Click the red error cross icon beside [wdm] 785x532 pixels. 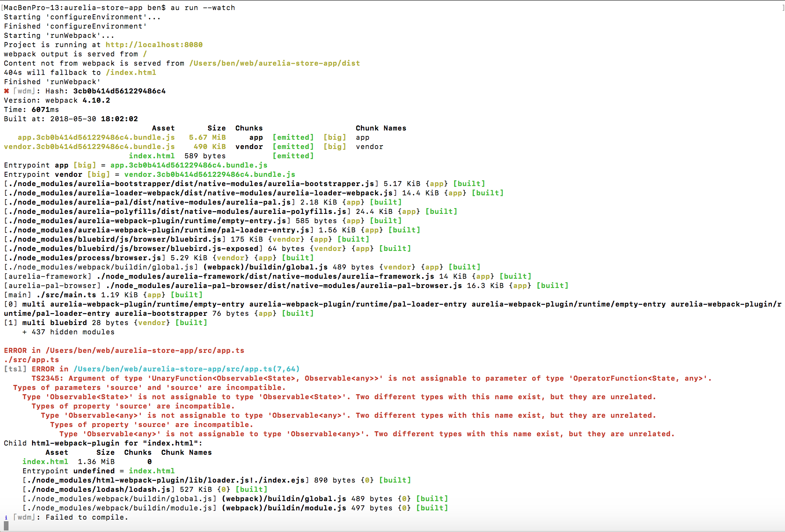7,91
